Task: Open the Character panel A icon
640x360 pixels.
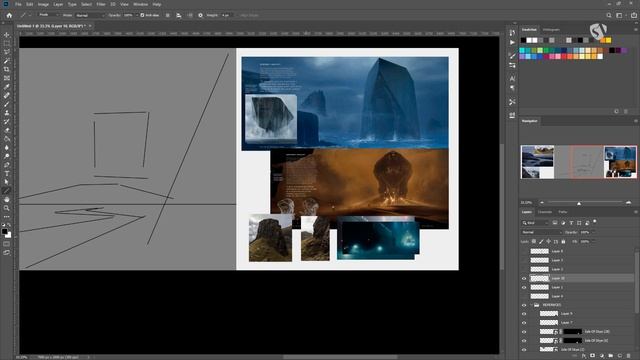Action: (512, 78)
